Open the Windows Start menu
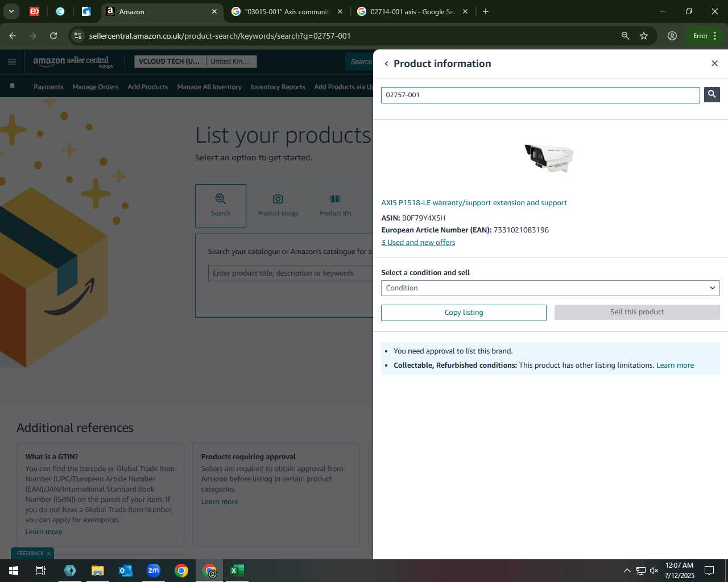Viewport: 728px width, 582px height. click(x=14, y=571)
